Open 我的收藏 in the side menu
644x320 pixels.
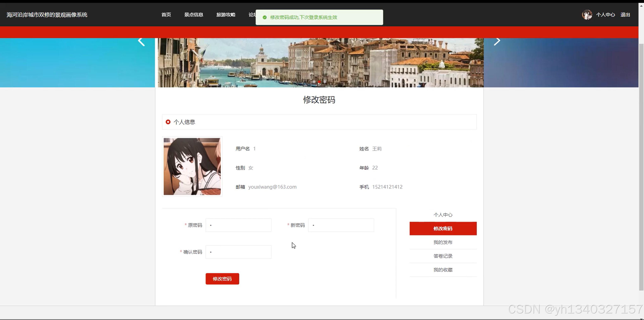click(x=443, y=270)
